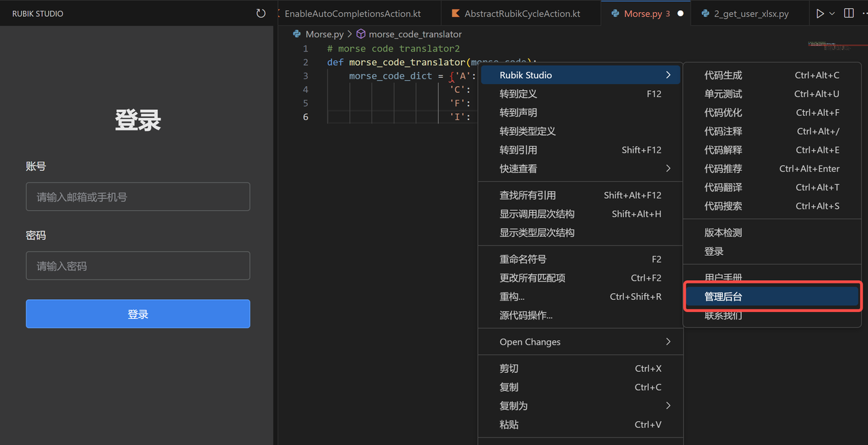
Task: Choose 转到类型定义 menu entry
Action: [581, 131]
